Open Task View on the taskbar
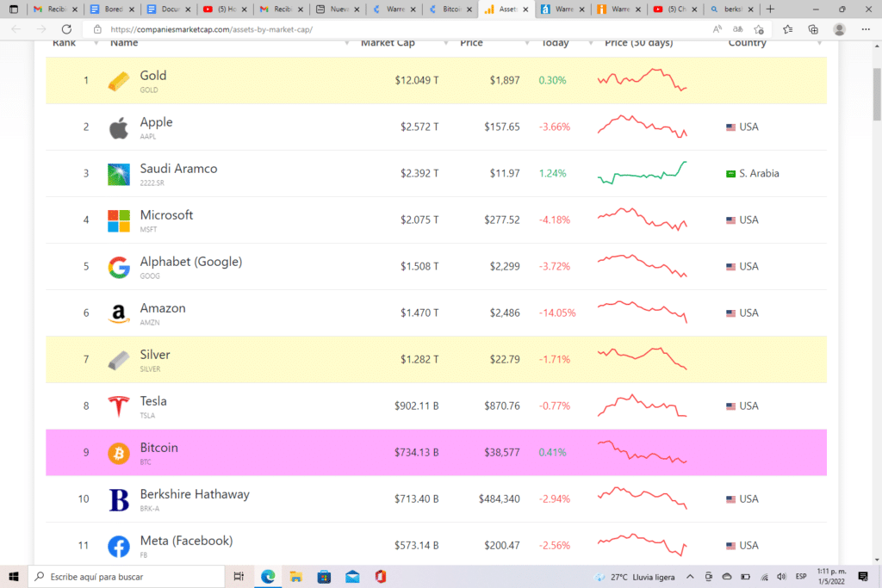This screenshot has width=882, height=588. pos(239,577)
